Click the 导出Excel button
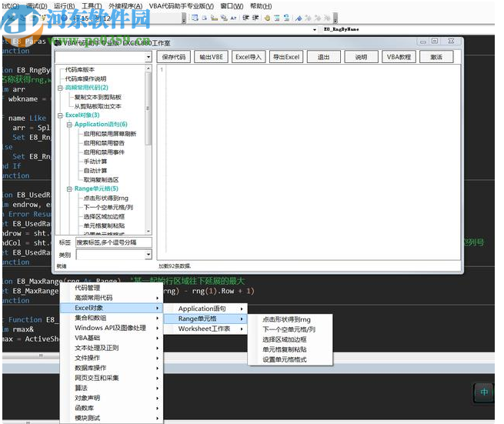 point(286,57)
